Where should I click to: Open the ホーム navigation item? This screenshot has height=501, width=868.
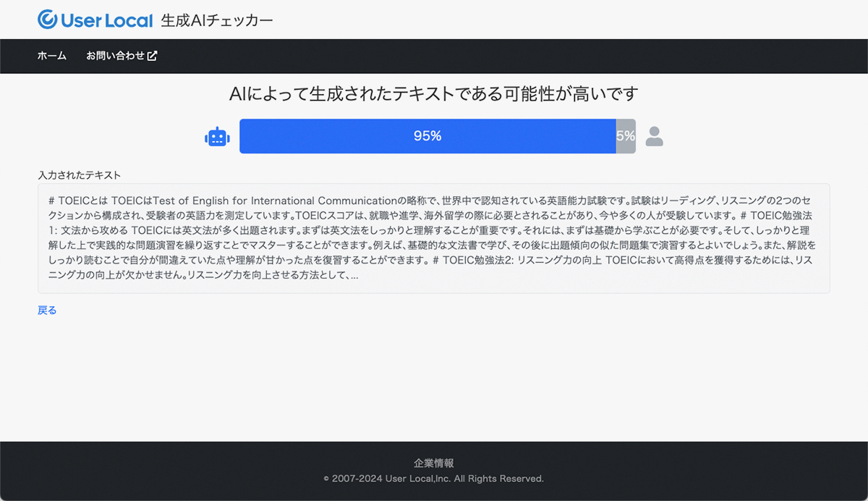[52, 56]
